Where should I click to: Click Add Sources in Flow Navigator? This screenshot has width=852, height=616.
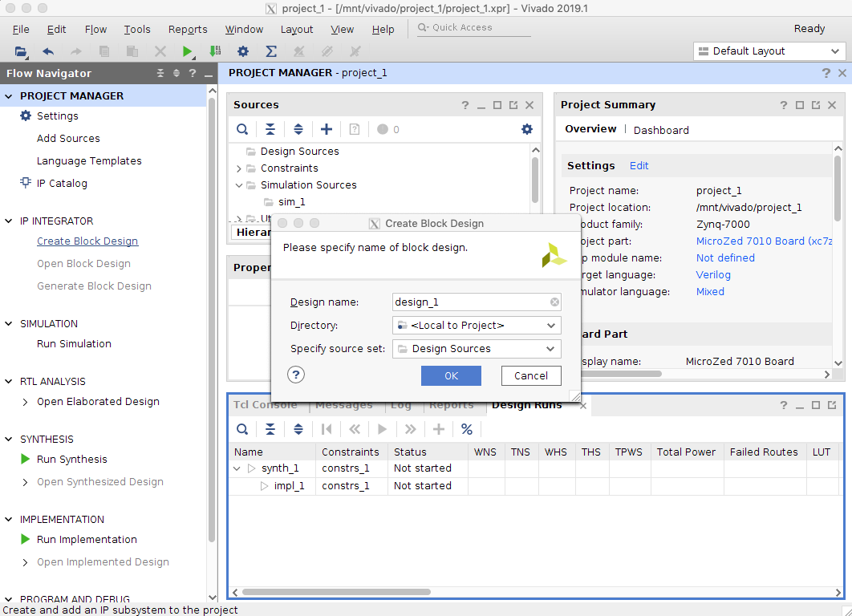[x=68, y=139]
